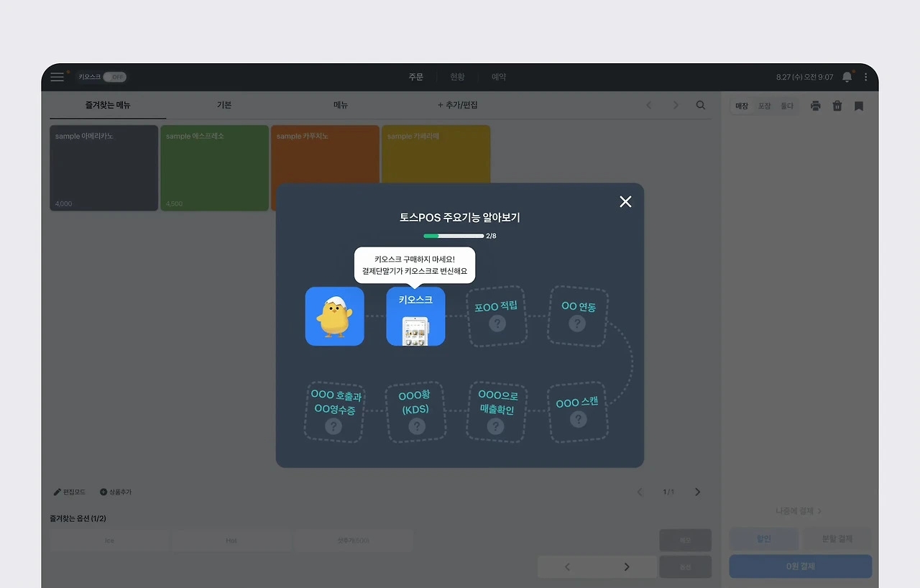The height and width of the screenshot is (588, 920).
Task: Add sample 에스프레소 to the order
Action: pyautogui.click(x=214, y=168)
